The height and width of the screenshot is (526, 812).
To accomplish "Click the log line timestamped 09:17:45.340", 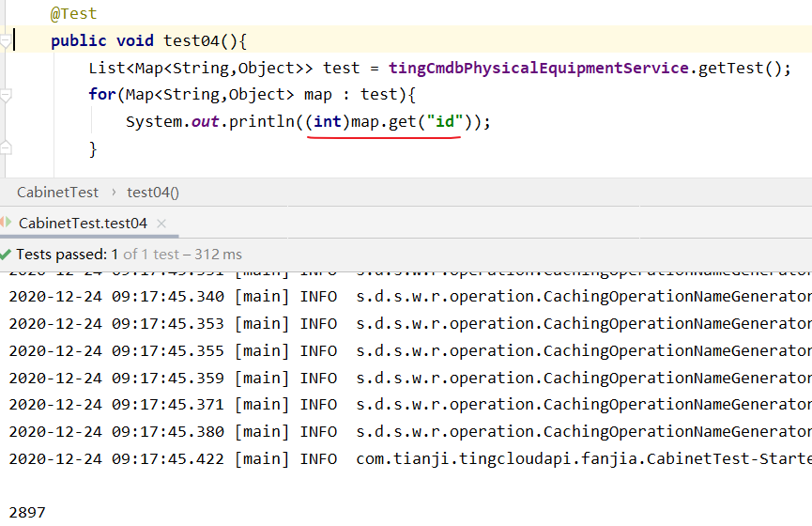I will [410, 297].
